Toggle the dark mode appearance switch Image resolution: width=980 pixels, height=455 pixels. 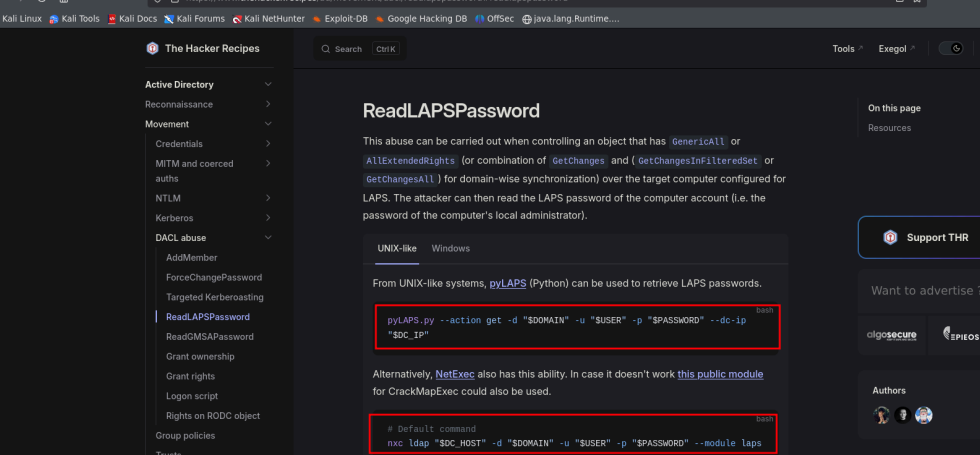pos(951,48)
